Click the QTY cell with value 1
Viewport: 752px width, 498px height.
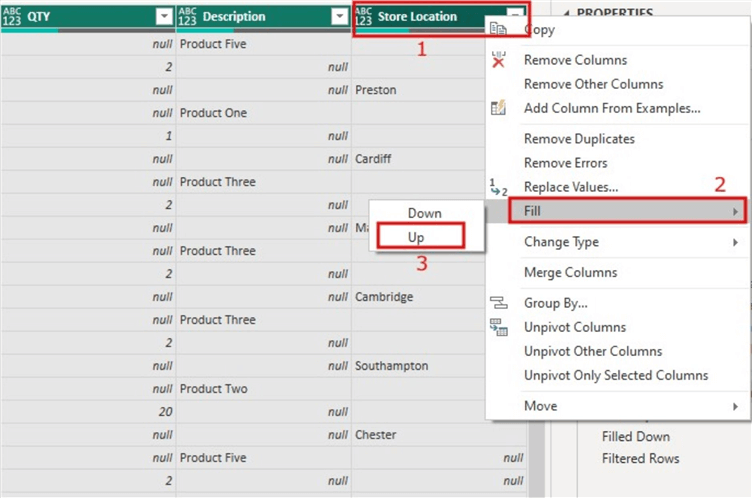(x=88, y=136)
